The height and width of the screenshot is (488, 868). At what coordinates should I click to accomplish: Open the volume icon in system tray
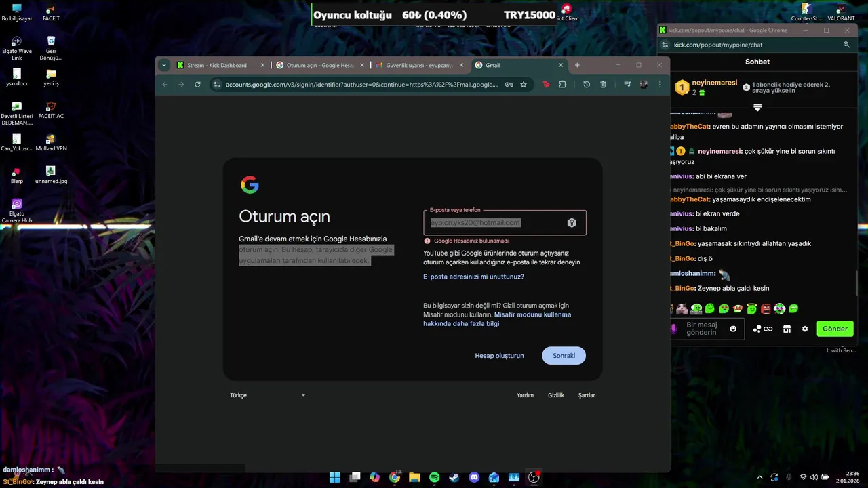click(814, 477)
